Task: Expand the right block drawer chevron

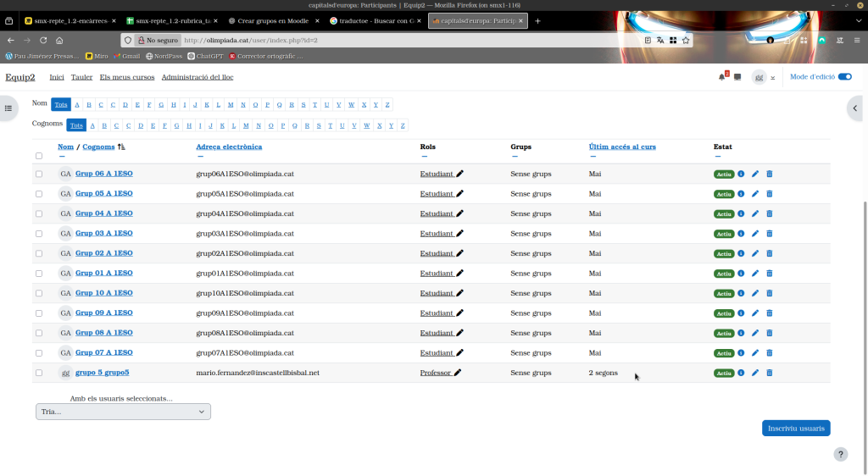Action: (855, 108)
